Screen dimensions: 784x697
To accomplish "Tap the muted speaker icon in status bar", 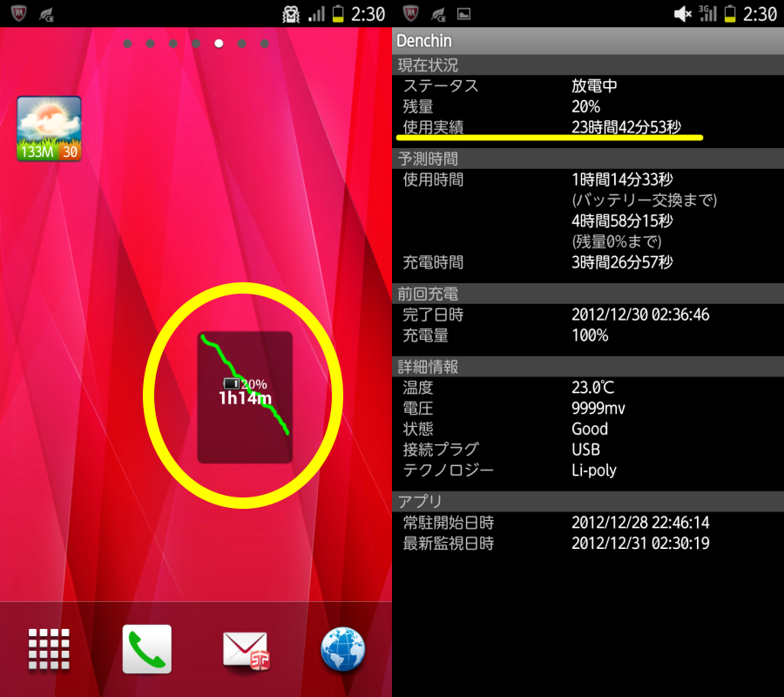I will [682, 14].
